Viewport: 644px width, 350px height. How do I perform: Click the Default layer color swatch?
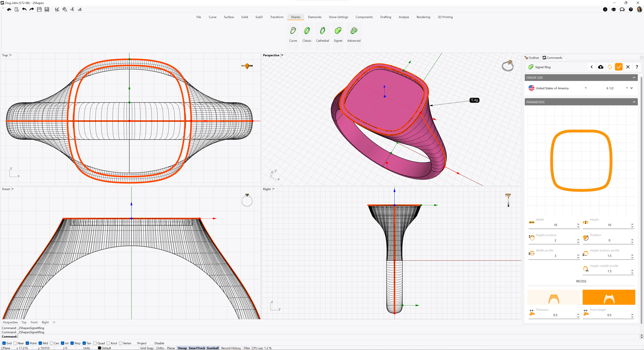click(99, 348)
